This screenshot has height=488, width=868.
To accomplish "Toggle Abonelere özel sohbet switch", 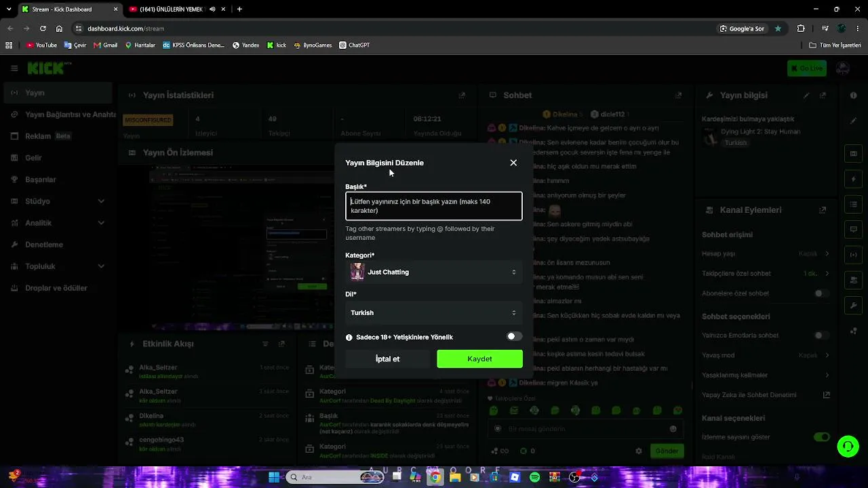I will [x=821, y=293].
